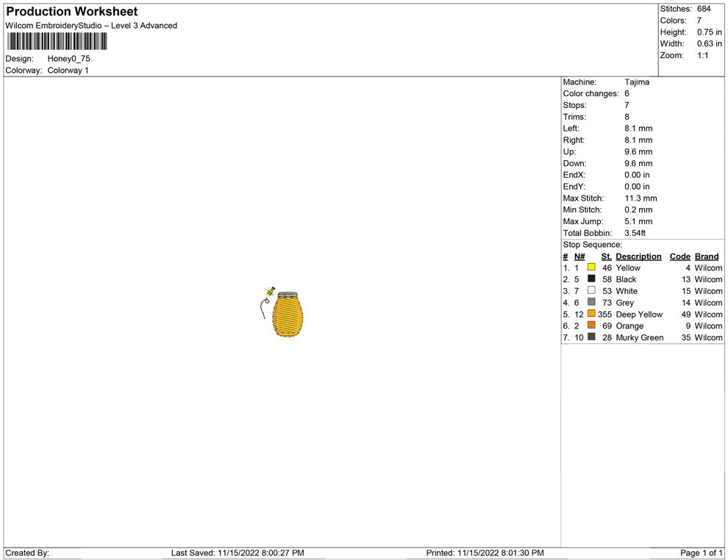Click the Height value '0.75 in'
728x560 pixels.
(710, 32)
